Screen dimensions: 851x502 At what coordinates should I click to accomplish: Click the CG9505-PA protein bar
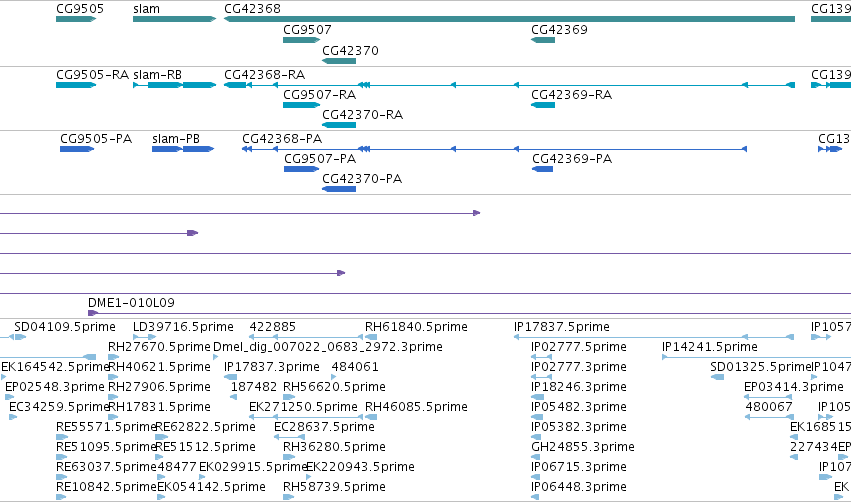pos(77,149)
